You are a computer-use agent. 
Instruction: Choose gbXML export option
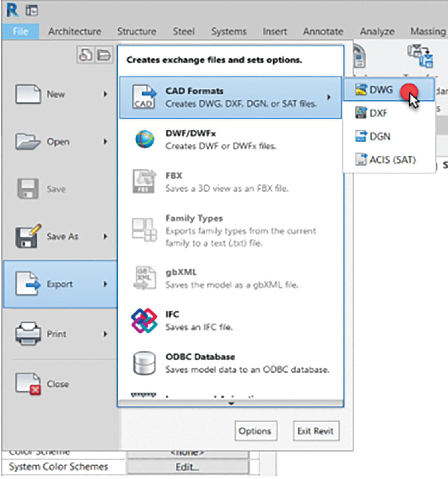tap(231, 278)
